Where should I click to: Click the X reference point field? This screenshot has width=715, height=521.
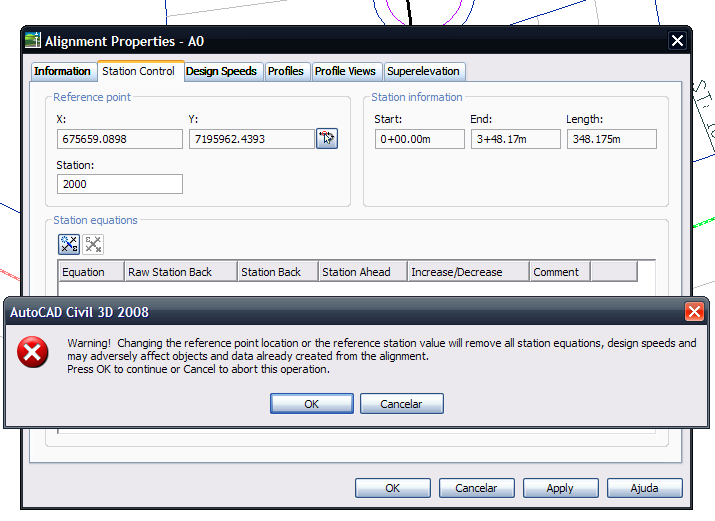(x=120, y=139)
